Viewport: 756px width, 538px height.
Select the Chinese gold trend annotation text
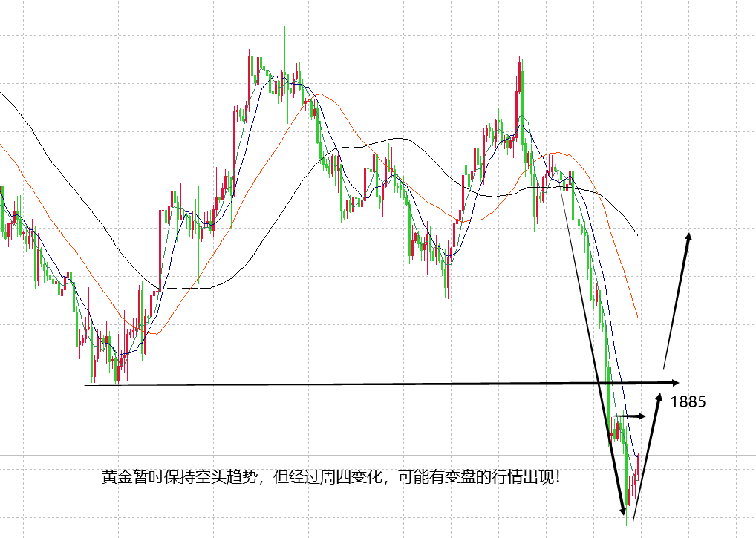point(332,476)
